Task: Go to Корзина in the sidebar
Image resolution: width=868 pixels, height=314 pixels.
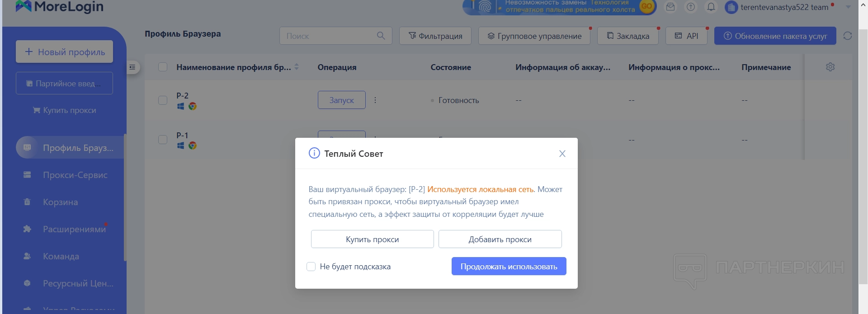Action: 61,202
